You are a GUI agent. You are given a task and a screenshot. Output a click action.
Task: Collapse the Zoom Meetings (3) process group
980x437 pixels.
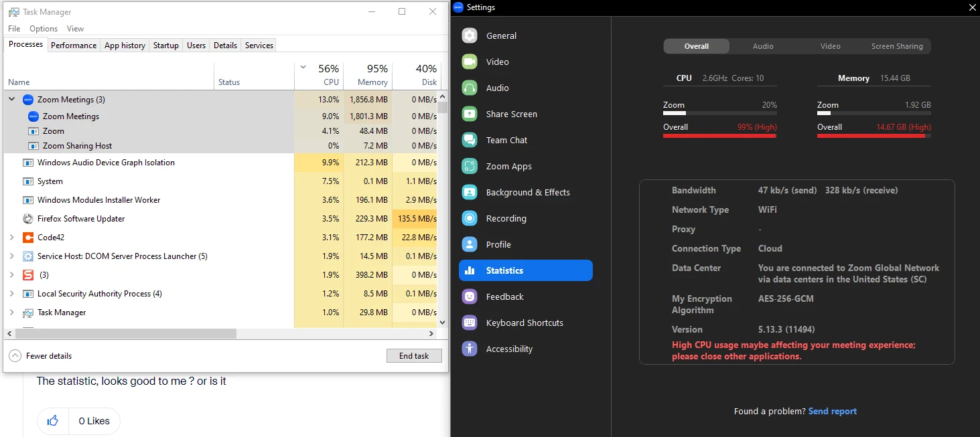[x=11, y=100]
